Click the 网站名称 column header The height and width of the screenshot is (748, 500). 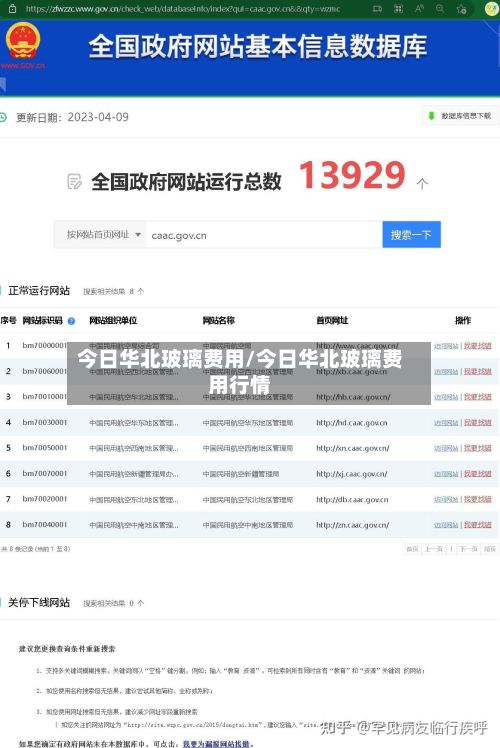click(x=219, y=321)
